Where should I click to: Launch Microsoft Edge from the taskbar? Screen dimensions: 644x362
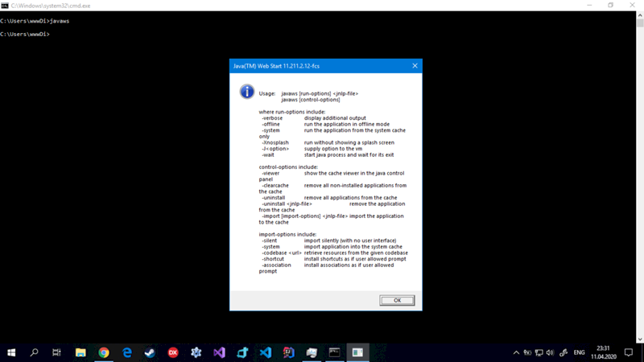pyautogui.click(x=127, y=352)
